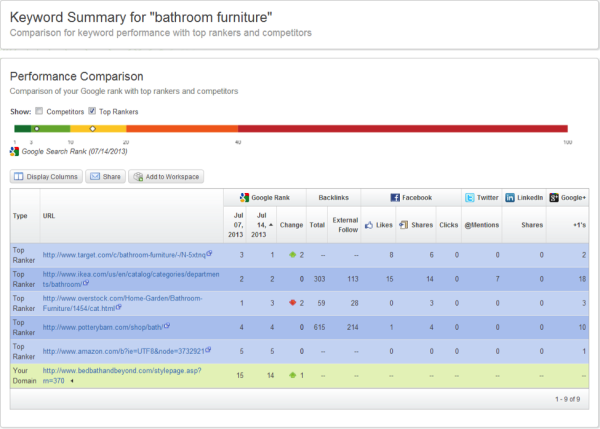Click Add to Workspace button
The image size is (600, 429).
pyautogui.click(x=166, y=176)
